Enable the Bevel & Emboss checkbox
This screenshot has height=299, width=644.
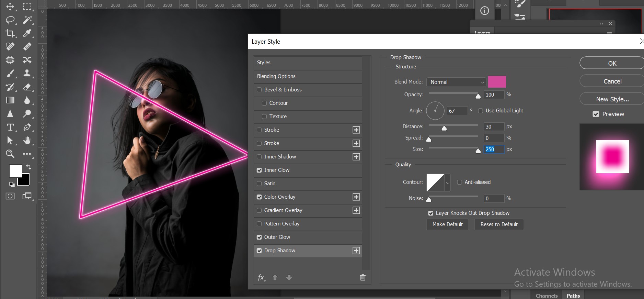(259, 90)
